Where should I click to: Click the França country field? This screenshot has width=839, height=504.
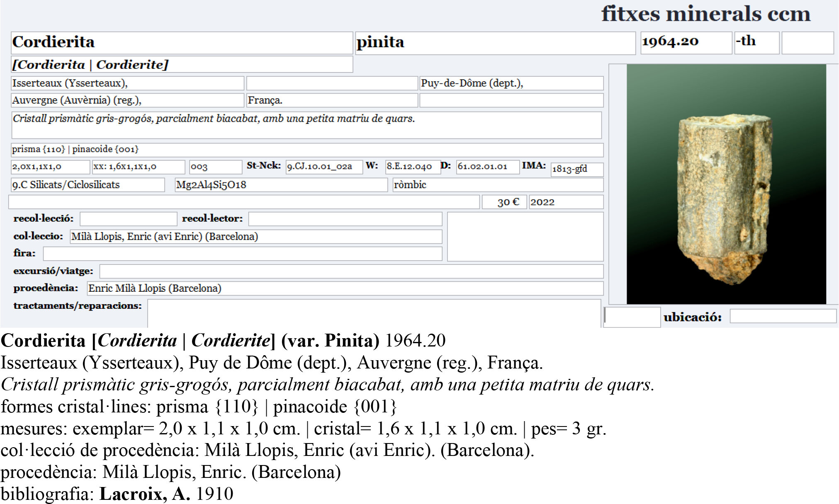pos(332,100)
